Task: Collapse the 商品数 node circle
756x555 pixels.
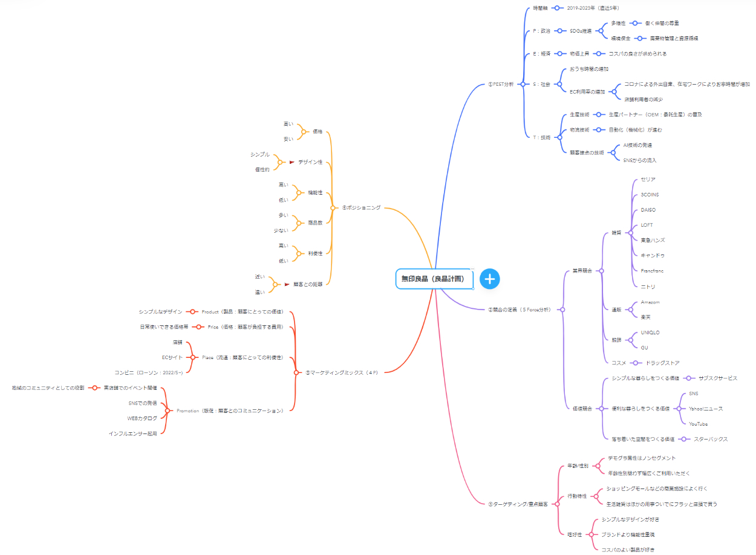Action: (299, 222)
